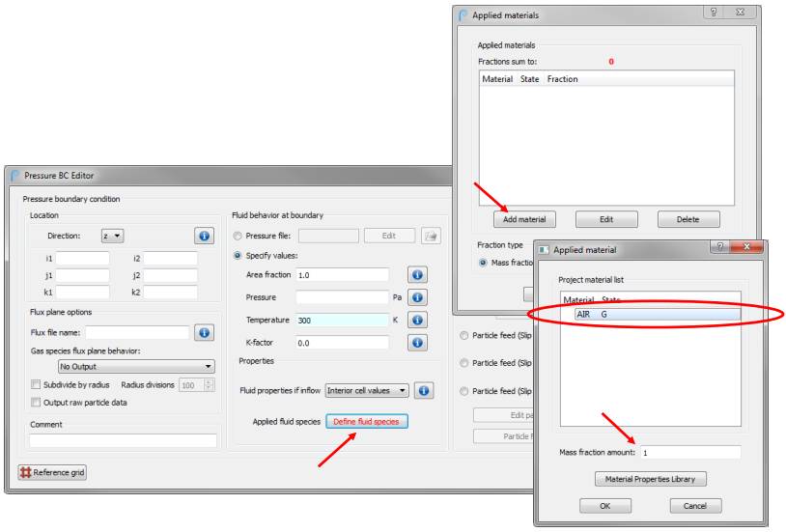The width and height of the screenshot is (786, 532).
Task: Select first Particle feed (Slip radio option
Action: pos(464,335)
